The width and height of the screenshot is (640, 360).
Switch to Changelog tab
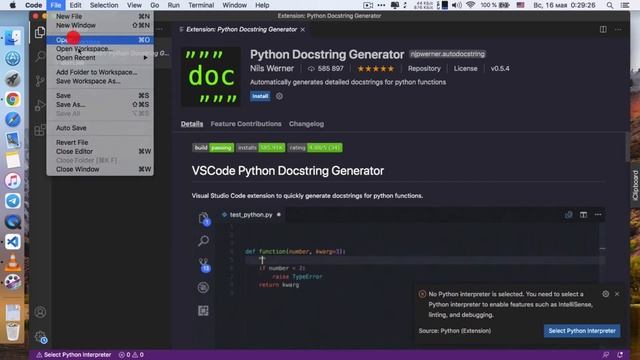click(x=306, y=124)
